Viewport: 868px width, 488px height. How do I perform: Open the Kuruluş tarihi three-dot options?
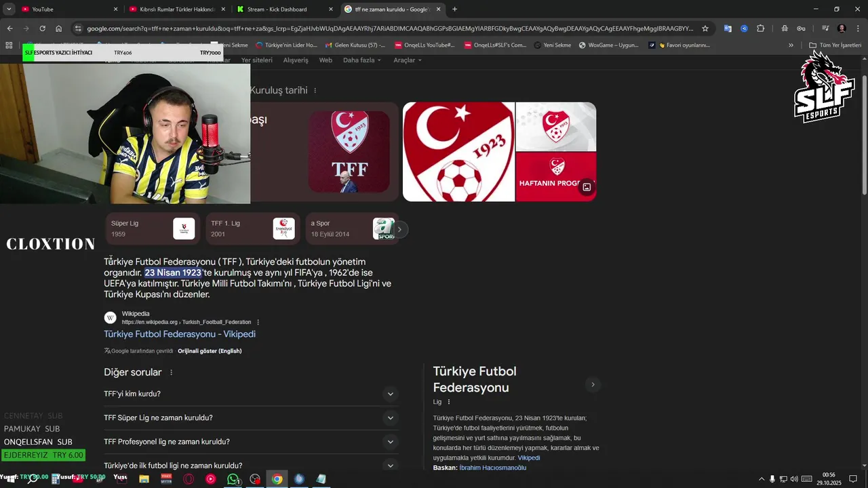315,90
